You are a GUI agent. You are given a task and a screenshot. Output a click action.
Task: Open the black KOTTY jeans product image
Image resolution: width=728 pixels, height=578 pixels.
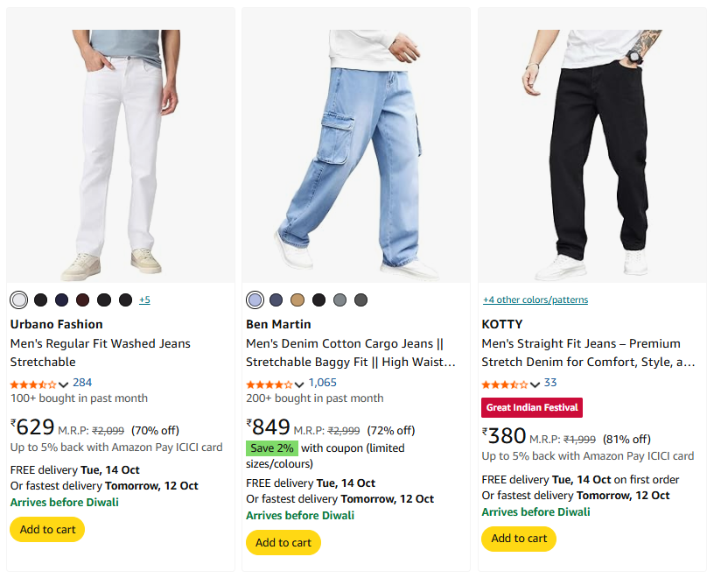(592, 149)
